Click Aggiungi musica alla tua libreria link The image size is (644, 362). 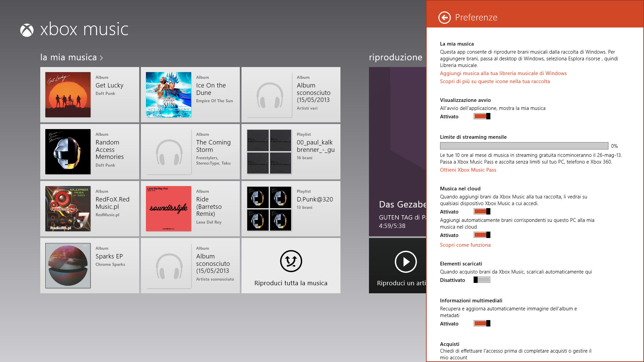click(x=503, y=73)
